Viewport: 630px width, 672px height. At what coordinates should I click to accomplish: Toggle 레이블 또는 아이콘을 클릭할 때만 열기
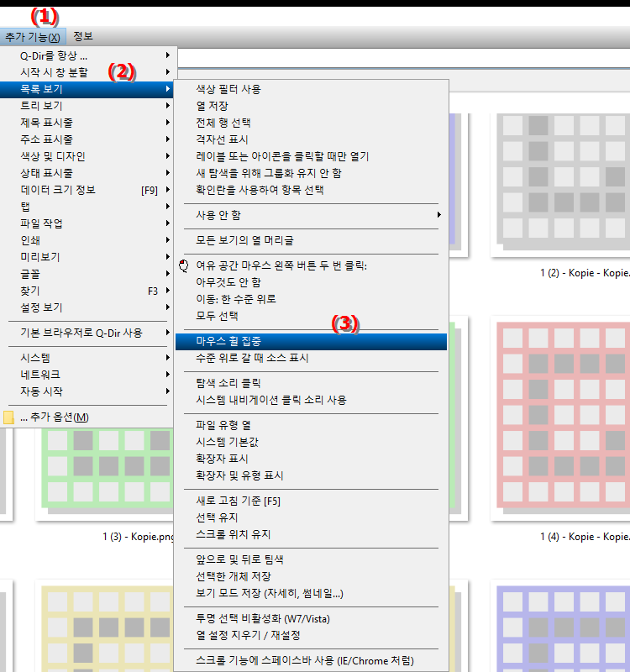coord(311,156)
